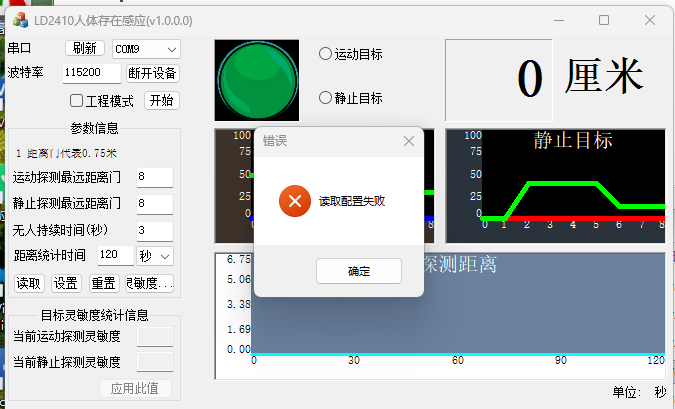Expand the 秒 time unit dropdown
The width and height of the screenshot is (675, 409).
(155, 256)
